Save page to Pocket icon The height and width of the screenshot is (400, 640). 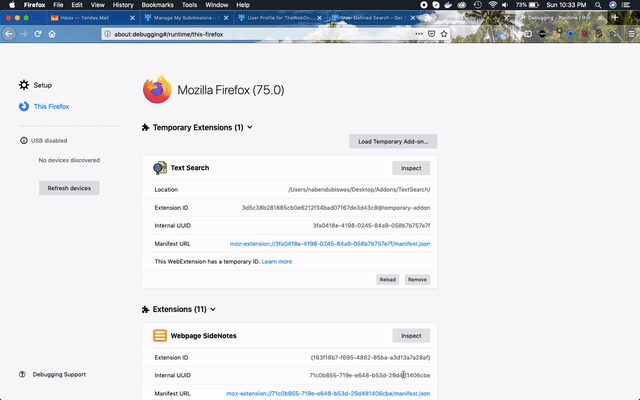tap(431, 34)
